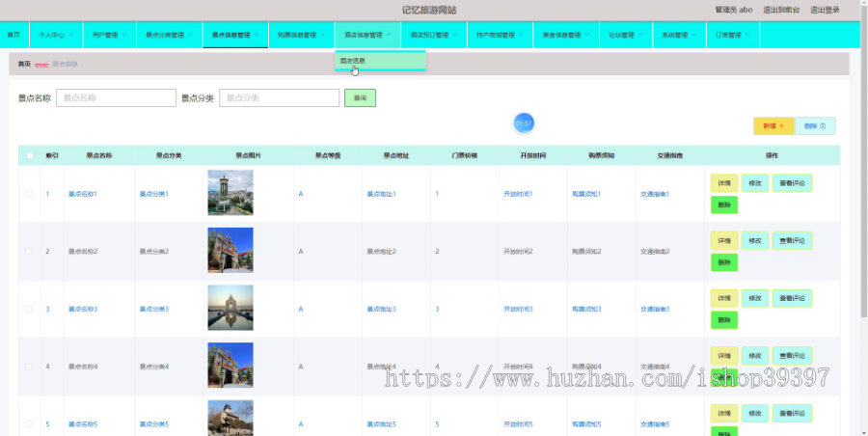This screenshot has width=868, height=436.
Task: Focus the 景点名称 search input
Action: pos(117,98)
